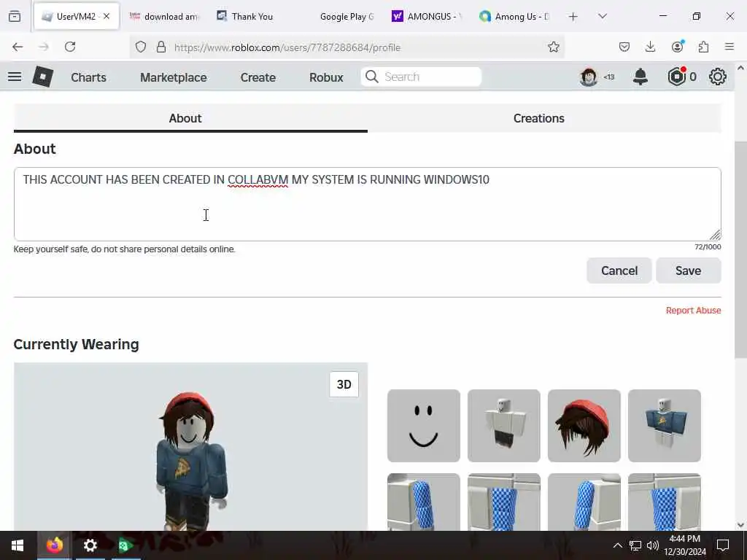Viewport: 747px width, 560px height.
Task: Save the About description
Action: [689, 271]
